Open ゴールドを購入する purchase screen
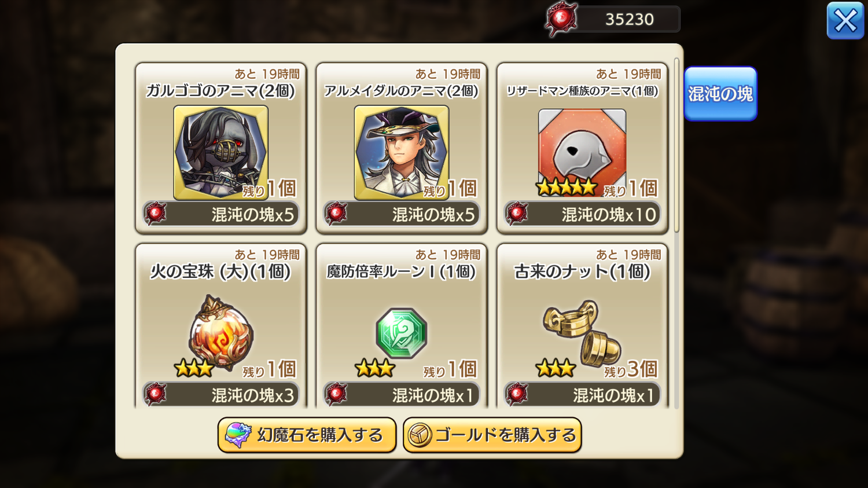The width and height of the screenshot is (868, 488). coord(492,435)
